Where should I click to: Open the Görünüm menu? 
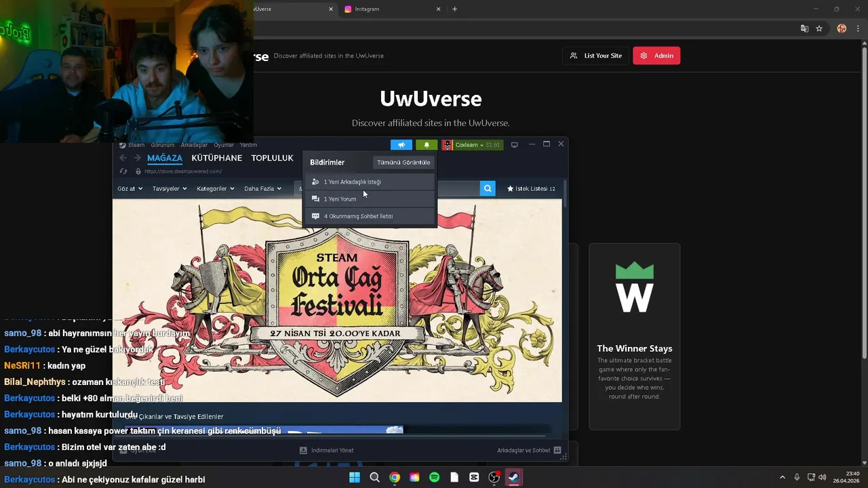pyautogui.click(x=163, y=144)
